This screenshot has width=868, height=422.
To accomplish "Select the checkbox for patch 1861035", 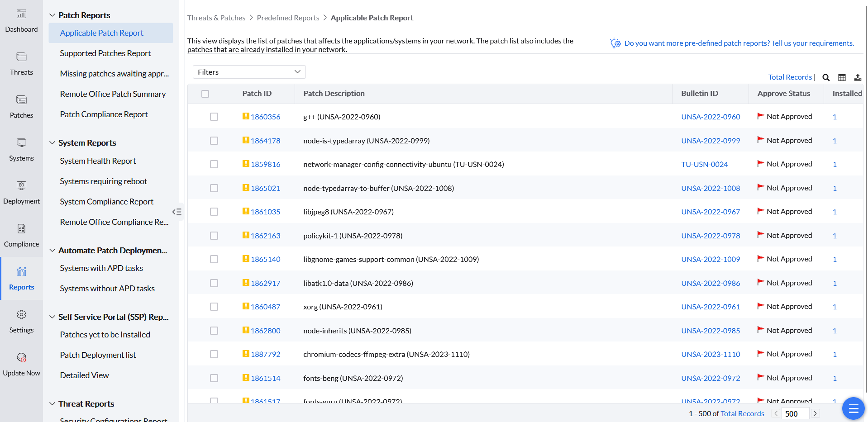I will click(x=214, y=212).
